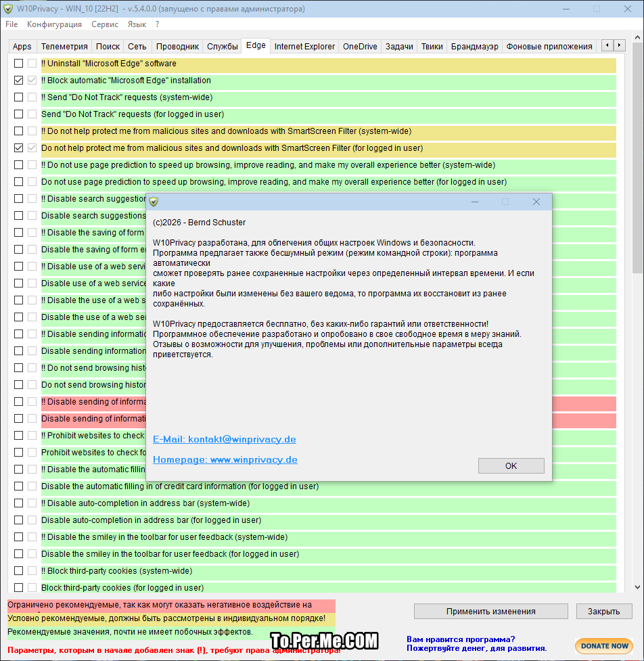Check Block third-party cookies (for logged in user)
Viewport: 644px width, 661px height.
[18, 587]
